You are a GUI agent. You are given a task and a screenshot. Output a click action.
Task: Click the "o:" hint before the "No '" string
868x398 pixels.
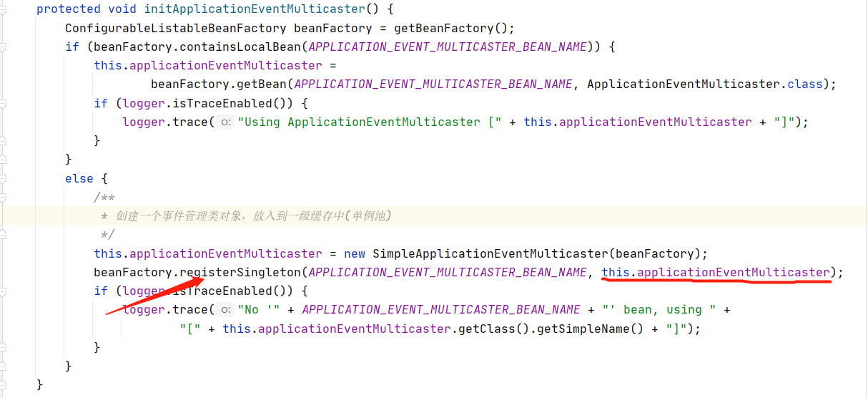pos(226,310)
